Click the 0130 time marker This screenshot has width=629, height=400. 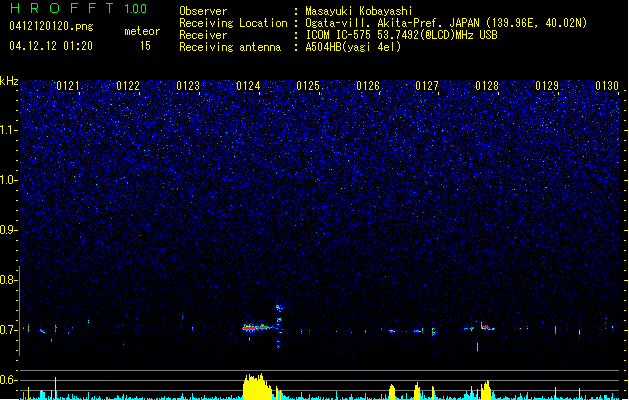point(607,86)
